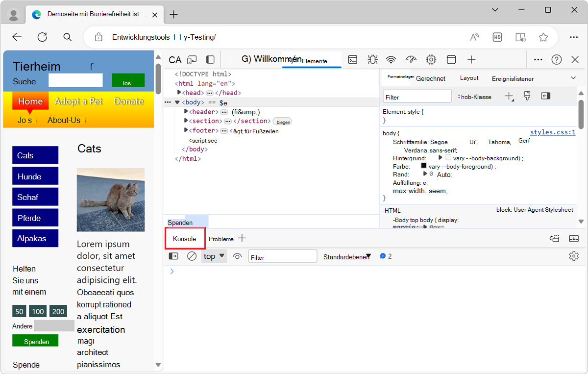588x374 pixels.
Task: Open the Console tool icon in toolbar
Action: click(x=353, y=60)
